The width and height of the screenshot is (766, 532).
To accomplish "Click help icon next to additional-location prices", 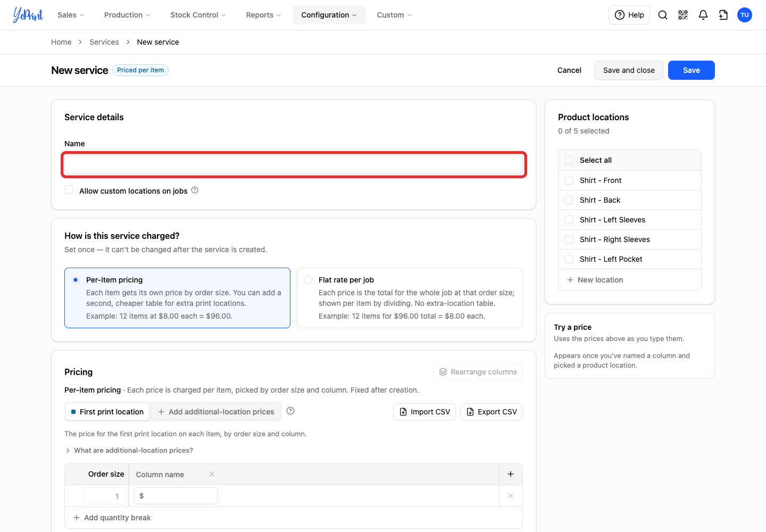I will click(290, 411).
